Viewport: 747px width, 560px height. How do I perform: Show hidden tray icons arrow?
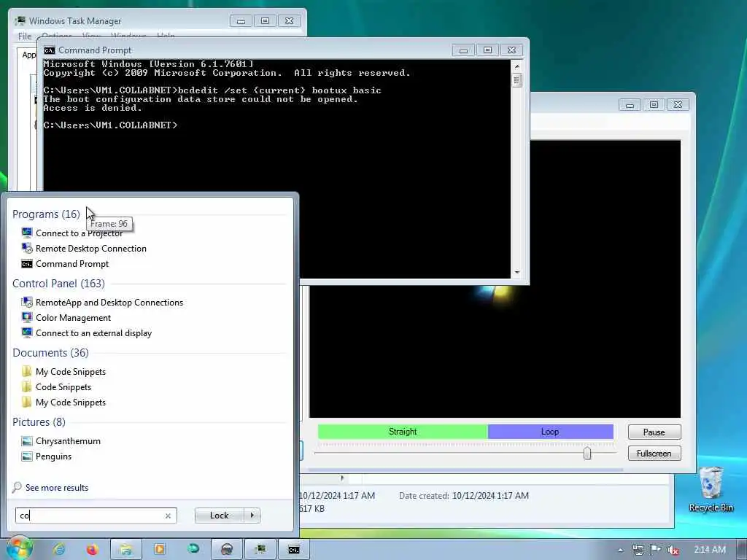[x=620, y=550]
